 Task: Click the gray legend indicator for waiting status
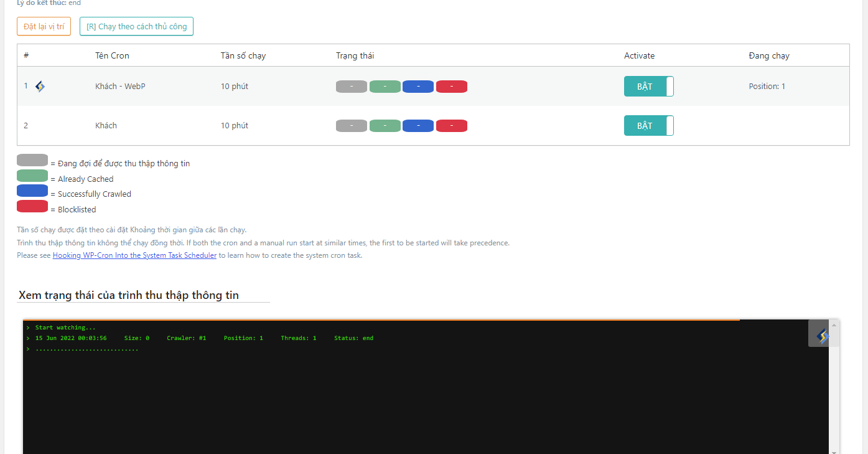(x=32, y=159)
